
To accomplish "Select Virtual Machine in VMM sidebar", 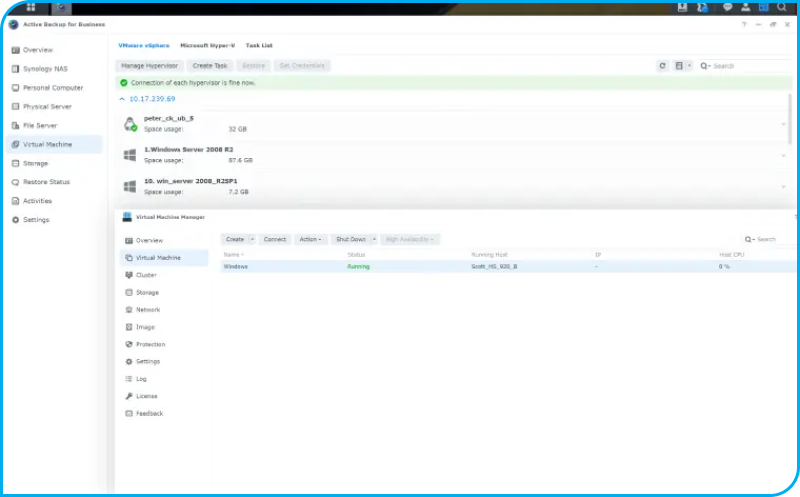I will point(164,258).
